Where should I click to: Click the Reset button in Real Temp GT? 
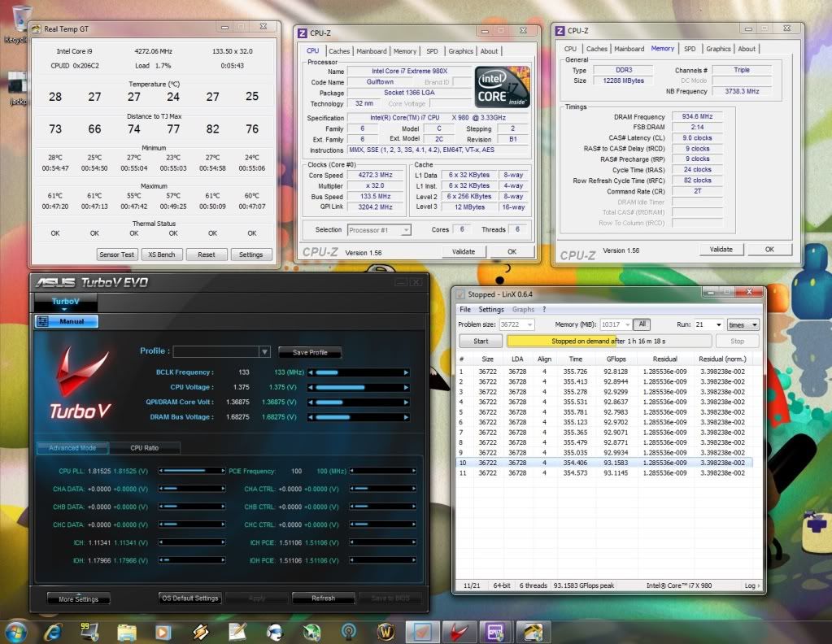coord(207,255)
